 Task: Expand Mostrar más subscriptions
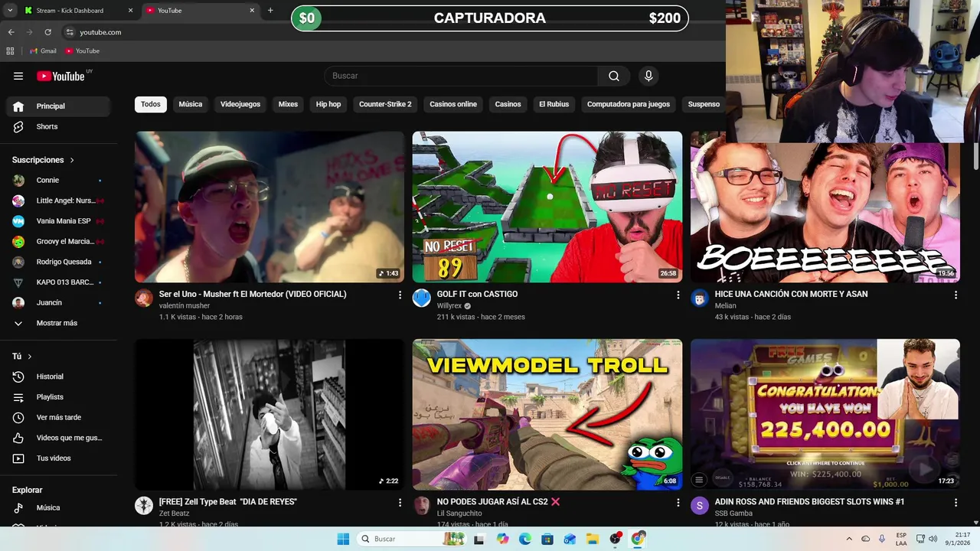(58, 323)
